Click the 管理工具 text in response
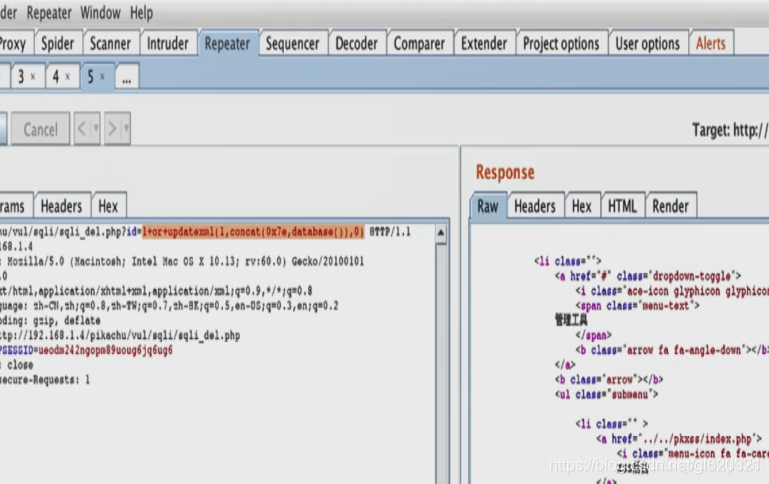The height and width of the screenshot is (484, 769). (x=571, y=321)
